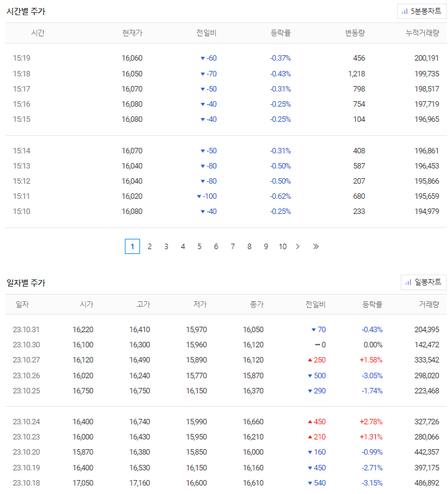Click the 저가 column header
Viewport: 448px width, 494px height.
200,304
